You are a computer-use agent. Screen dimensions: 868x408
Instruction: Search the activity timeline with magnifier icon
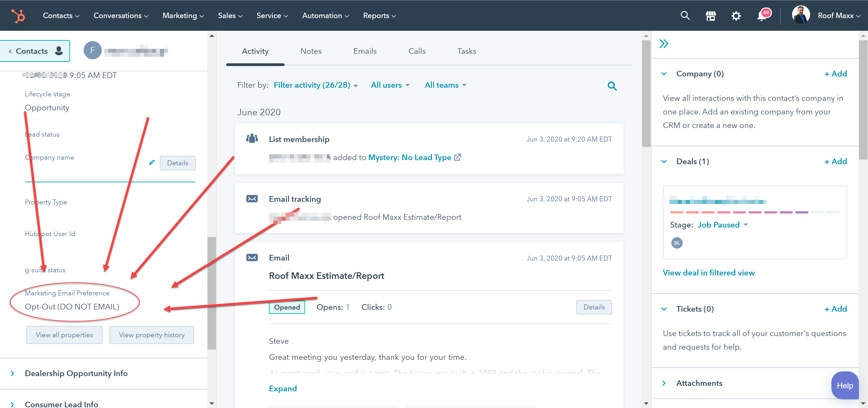(612, 86)
